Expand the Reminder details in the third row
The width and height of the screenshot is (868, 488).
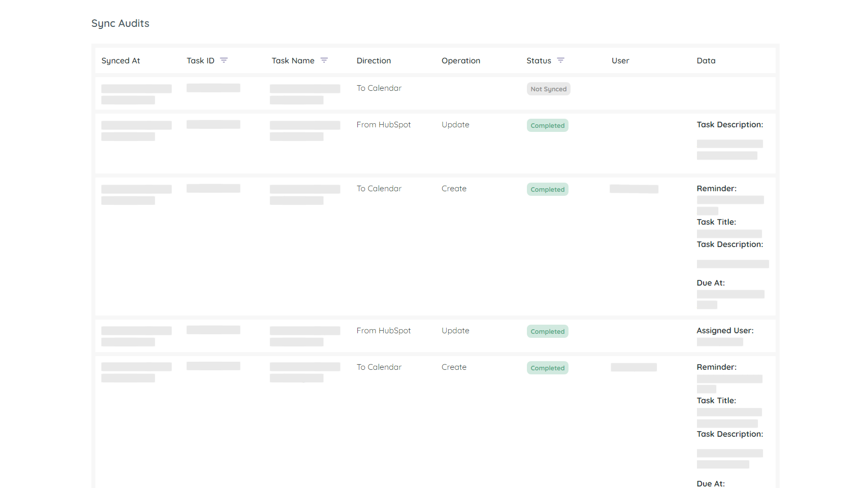click(716, 188)
